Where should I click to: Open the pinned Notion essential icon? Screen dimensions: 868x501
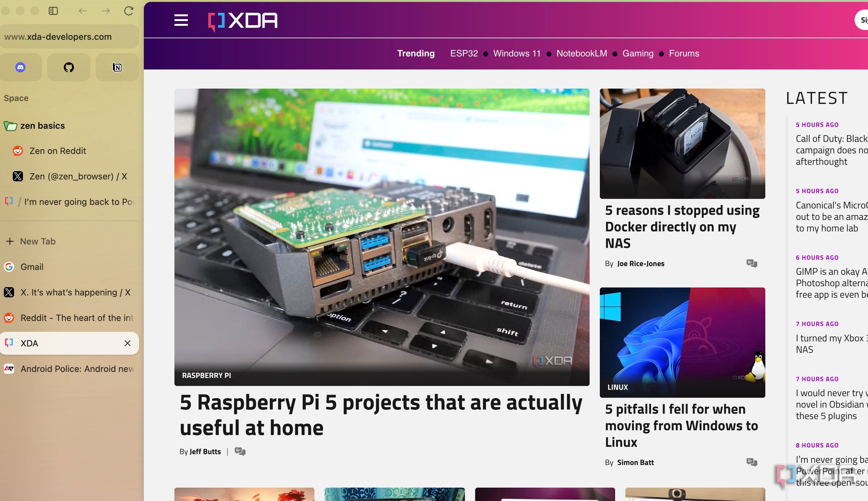117,68
